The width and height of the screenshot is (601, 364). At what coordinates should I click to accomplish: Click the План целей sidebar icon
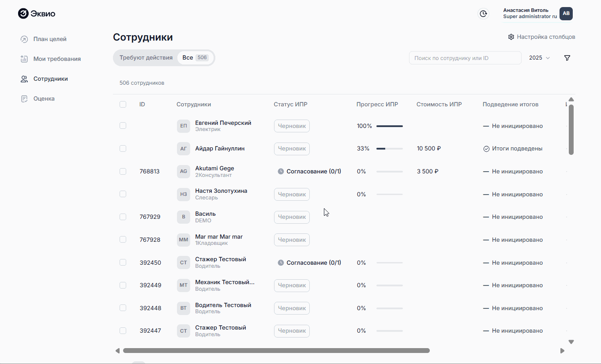(x=24, y=39)
